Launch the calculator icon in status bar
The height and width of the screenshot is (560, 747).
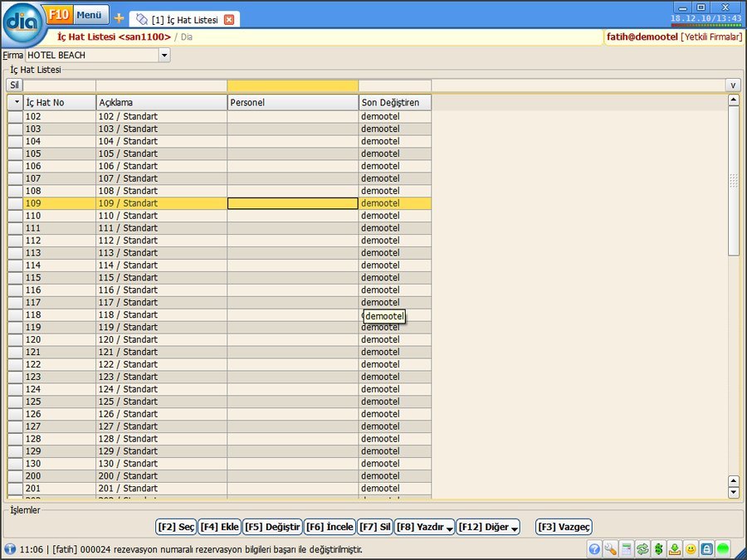(x=627, y=549)
